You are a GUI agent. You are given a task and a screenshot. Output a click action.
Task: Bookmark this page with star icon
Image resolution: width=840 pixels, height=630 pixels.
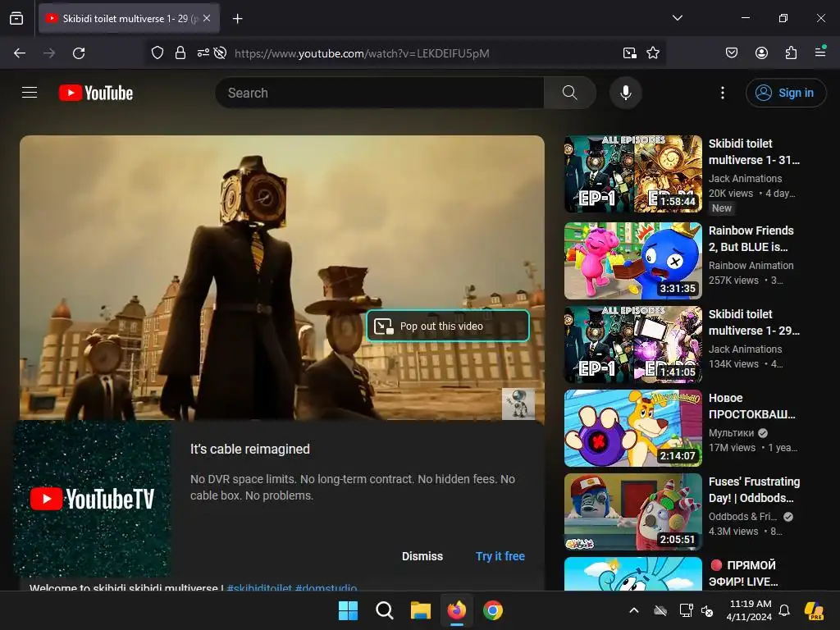tap(652, 53)
